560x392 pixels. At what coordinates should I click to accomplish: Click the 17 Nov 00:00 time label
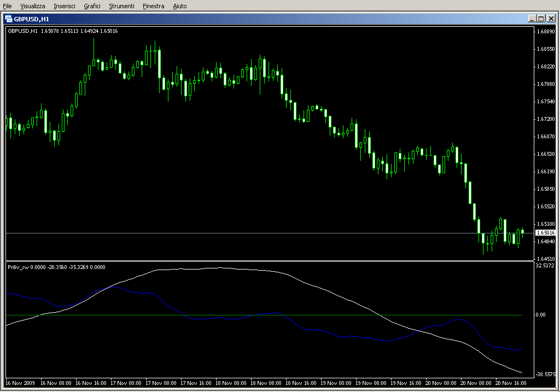point(126,383)
